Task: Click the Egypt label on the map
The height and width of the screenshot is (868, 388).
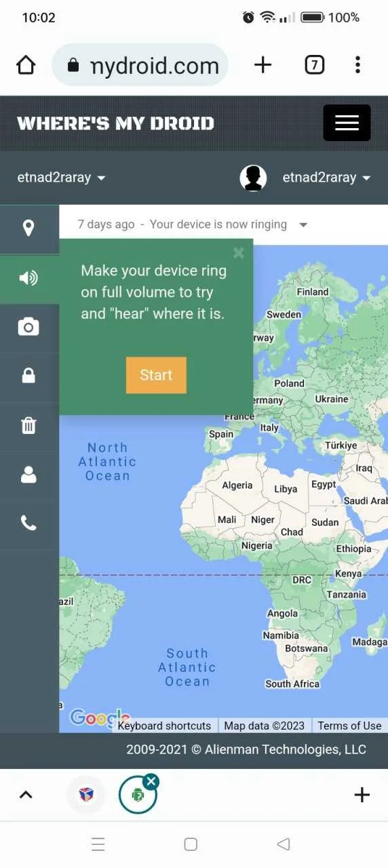Action: click(324, 485)
